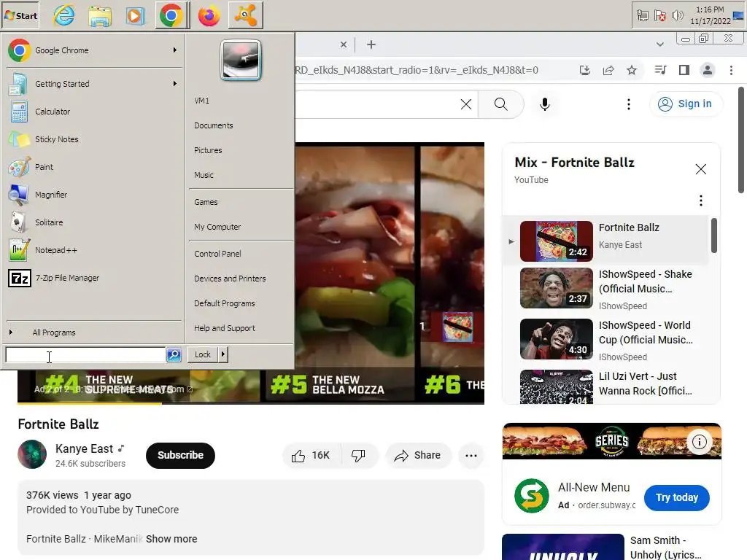Image resolution: width=747 pixels, height=560 pixels.
Task: Click the Start menu search box
Action: [85, 355]
